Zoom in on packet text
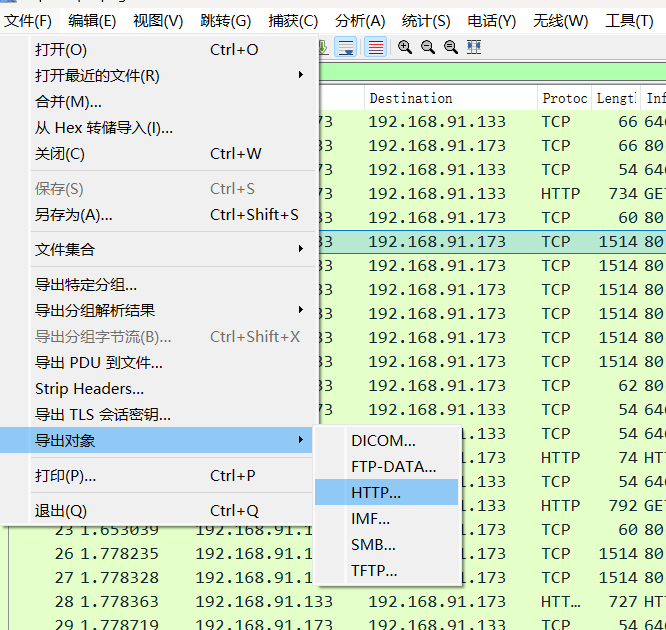 coord(405,47)
